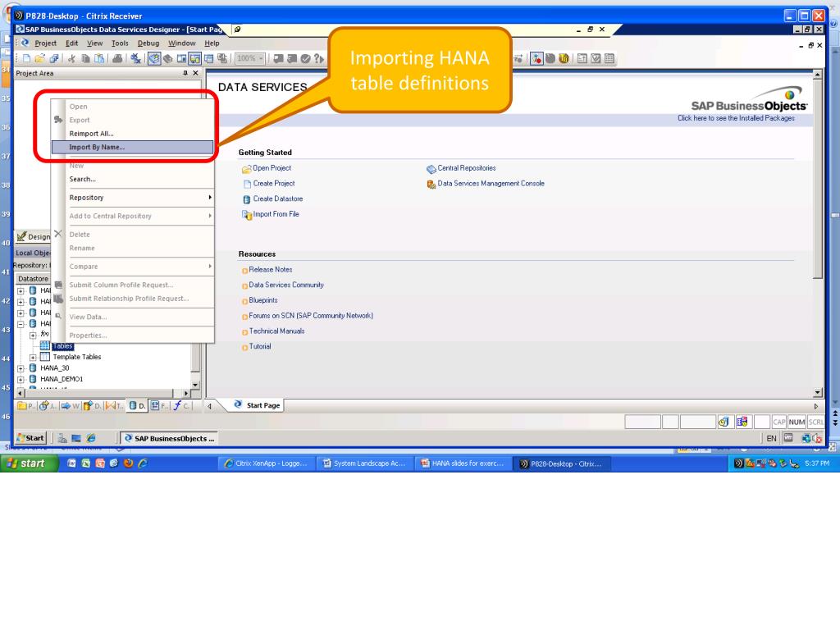Click the SAP BusinessObjects taskbar button
840x630 pixels.
click(x=169, y=438)
